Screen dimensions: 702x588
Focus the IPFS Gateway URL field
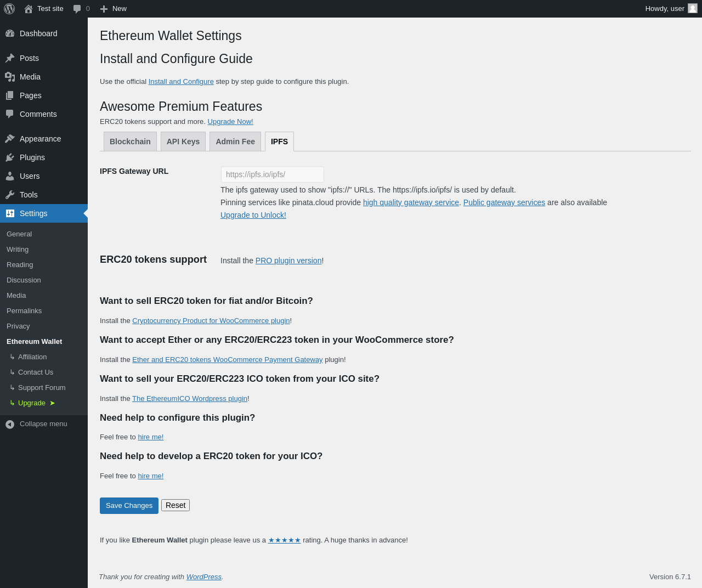pyautogui.click(x=273, y=174)
